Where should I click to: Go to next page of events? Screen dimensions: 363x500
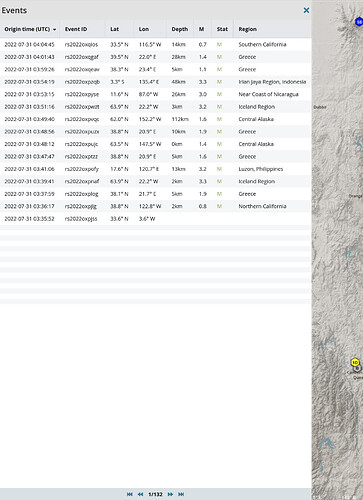click(x=170, y=494)
